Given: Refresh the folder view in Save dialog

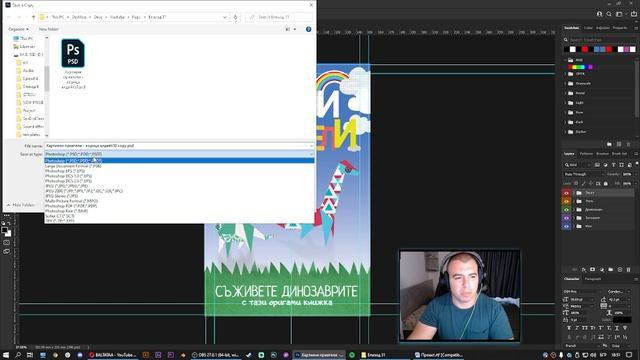Looking at the screenshot, I should coord(236,17).
